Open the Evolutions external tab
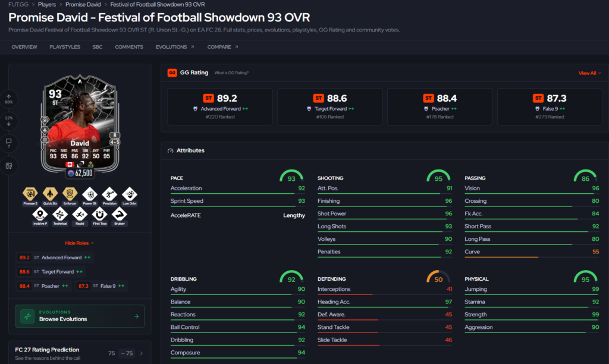The height and width of the screenshot is (364, 609). (175, 47)
